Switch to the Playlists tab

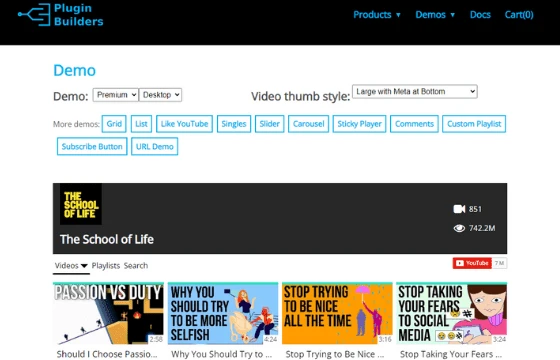click(x=106, y=266)
